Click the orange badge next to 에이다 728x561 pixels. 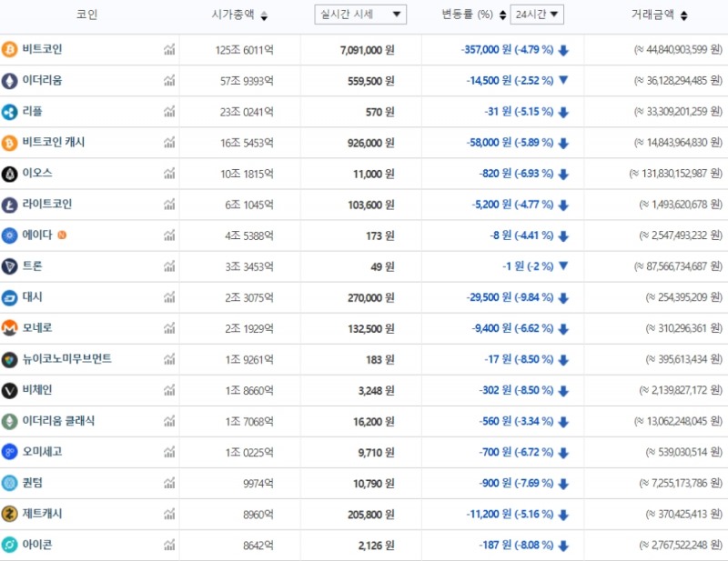pos(61,235)
